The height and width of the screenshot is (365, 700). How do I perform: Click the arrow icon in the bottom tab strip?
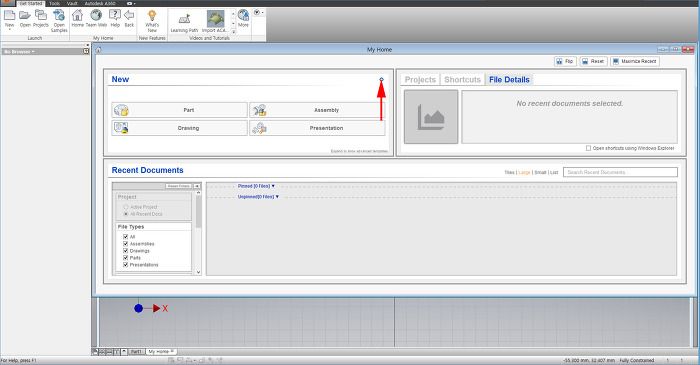[124, 352]
